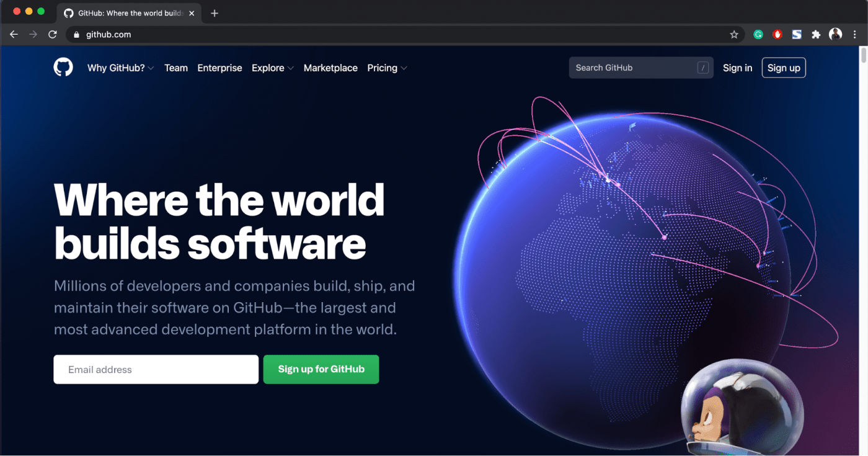Open the Extensions puzzle piece menu
868x456 pixels.
(816, 35)
